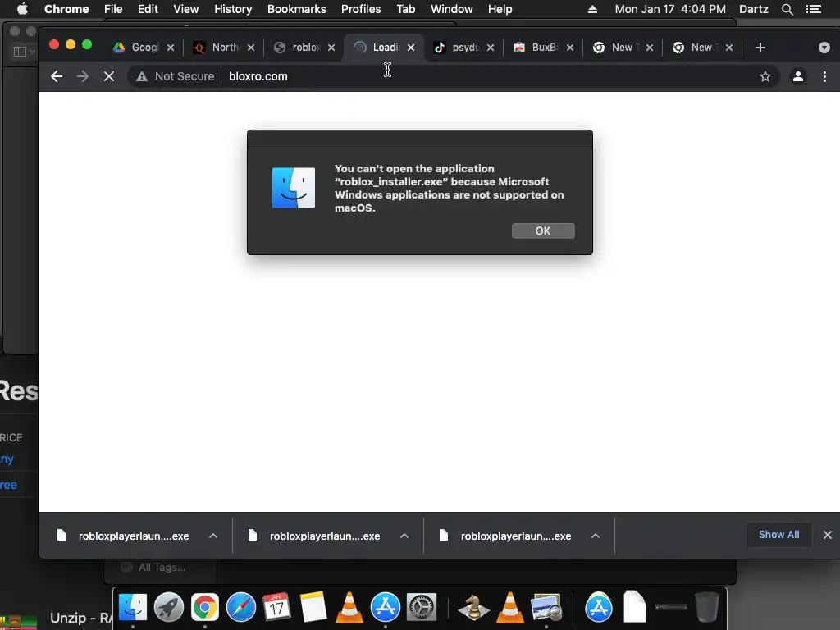Open Chrome from the Dock
This screenshot has width=840, height=630.
click(x=204, y=608)
